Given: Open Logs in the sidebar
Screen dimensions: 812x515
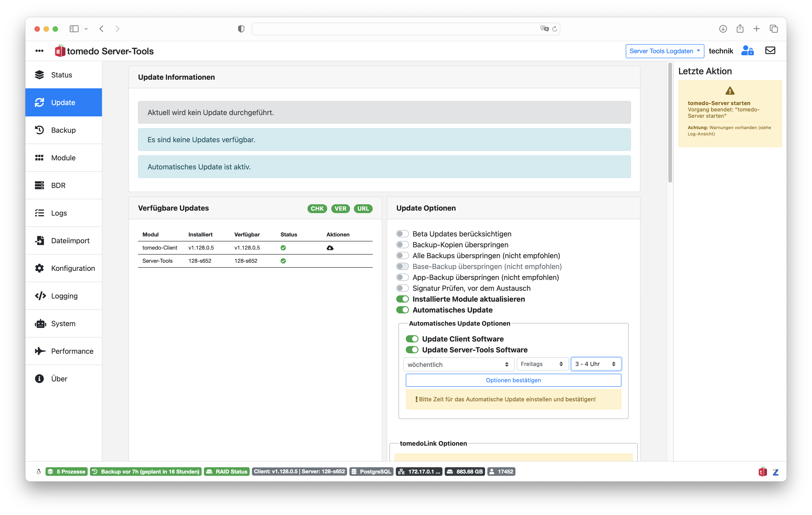Looking at the screenshot, I should click(x=64, y=213).
